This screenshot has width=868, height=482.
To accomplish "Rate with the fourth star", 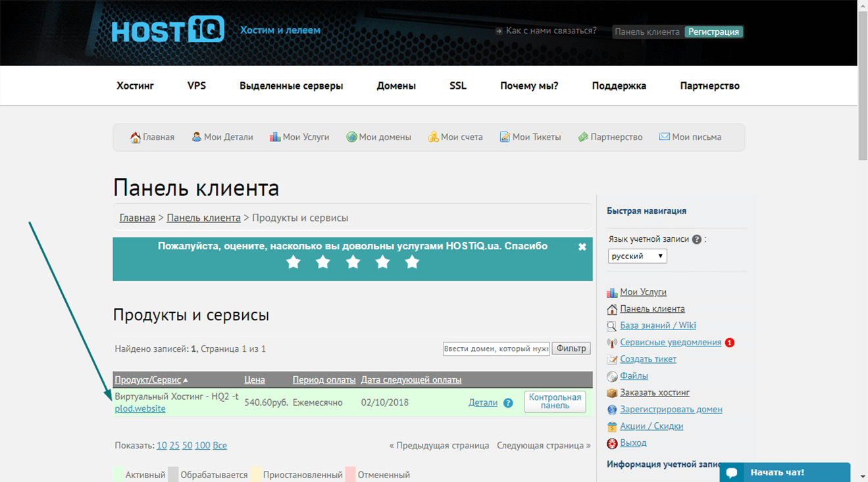I will coord(382,262).
